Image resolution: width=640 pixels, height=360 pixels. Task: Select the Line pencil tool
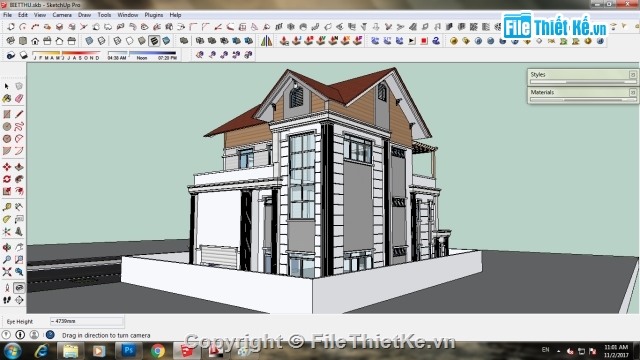pyautogui.click(x=19, y=114)
